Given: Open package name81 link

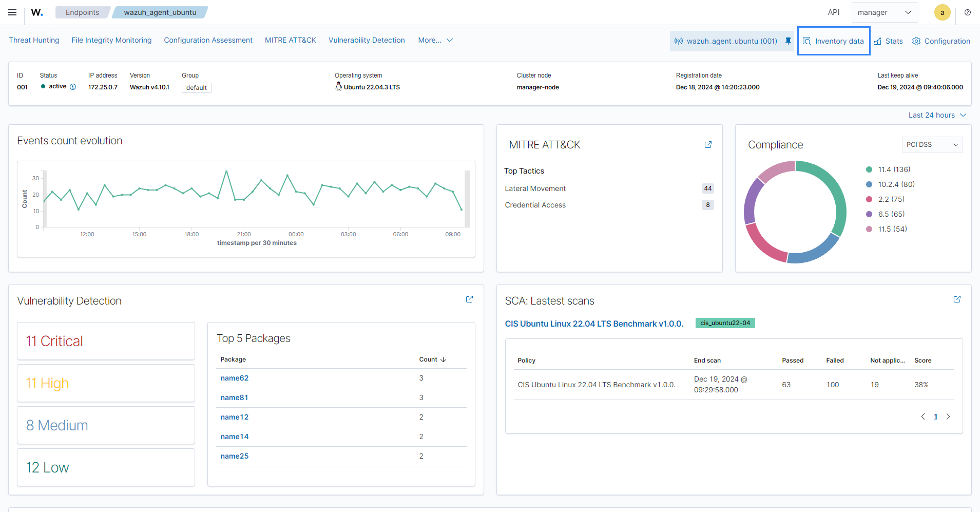Looking at the screenshot, I should click(234, 397).
